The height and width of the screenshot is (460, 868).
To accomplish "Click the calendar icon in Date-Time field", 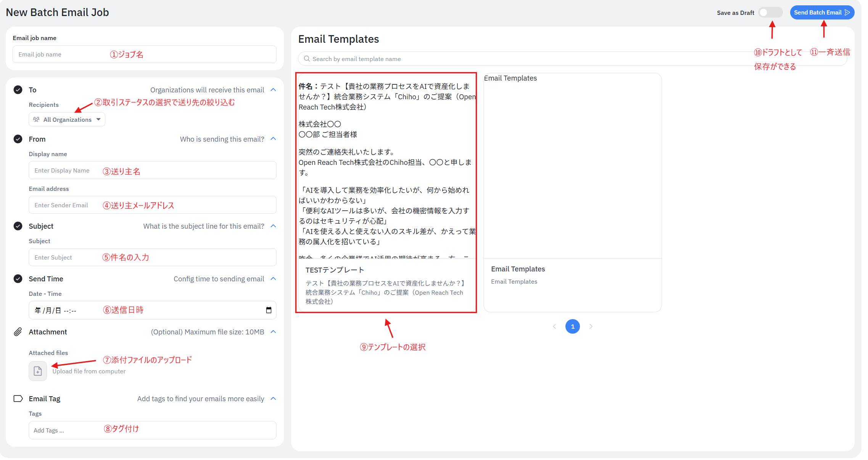I will pos(269,310).
